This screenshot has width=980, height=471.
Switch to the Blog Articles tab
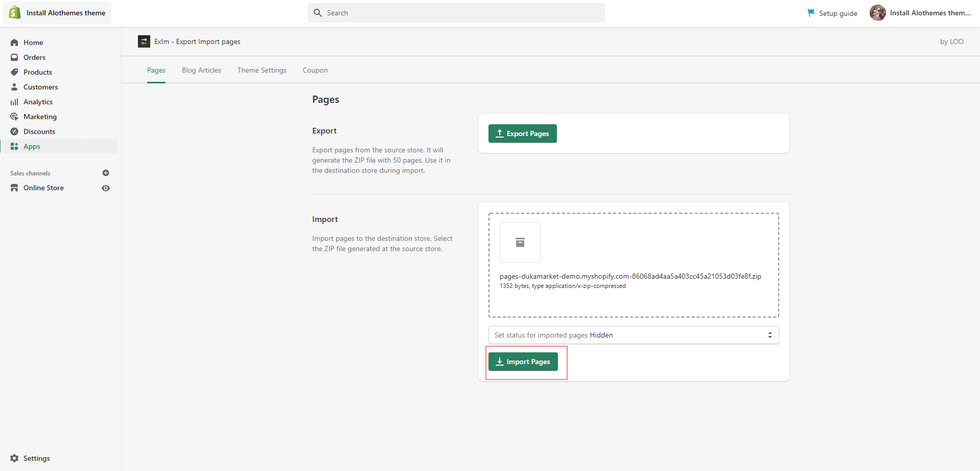[201, 70]
